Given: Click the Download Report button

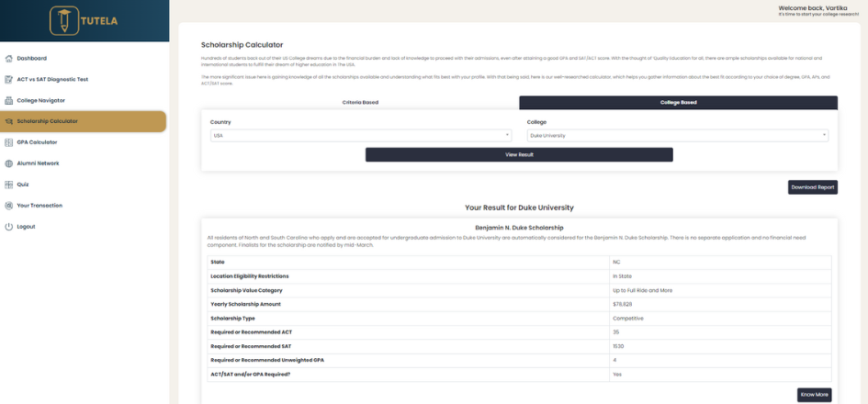Looking at the screenshot, I should [813, 187].
